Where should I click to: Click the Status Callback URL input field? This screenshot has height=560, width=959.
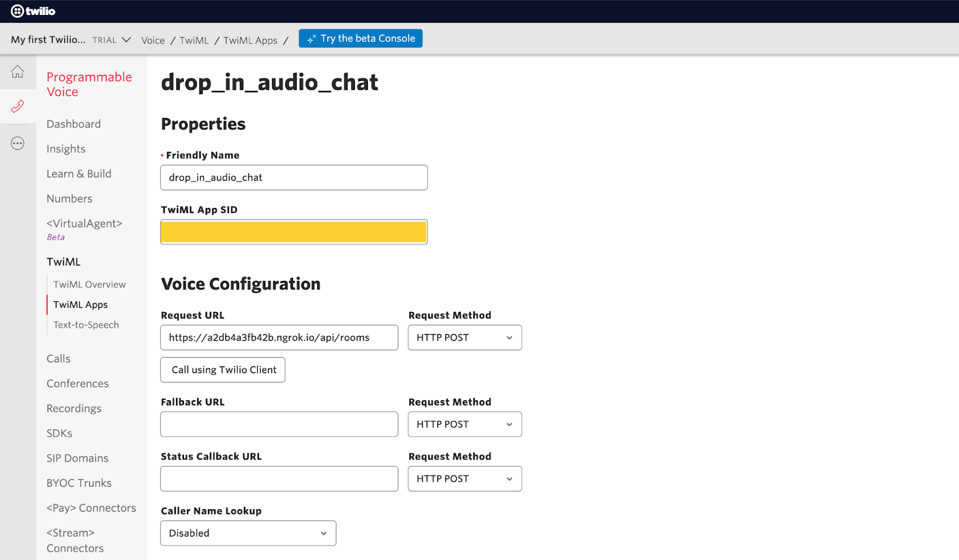[279, 479]
